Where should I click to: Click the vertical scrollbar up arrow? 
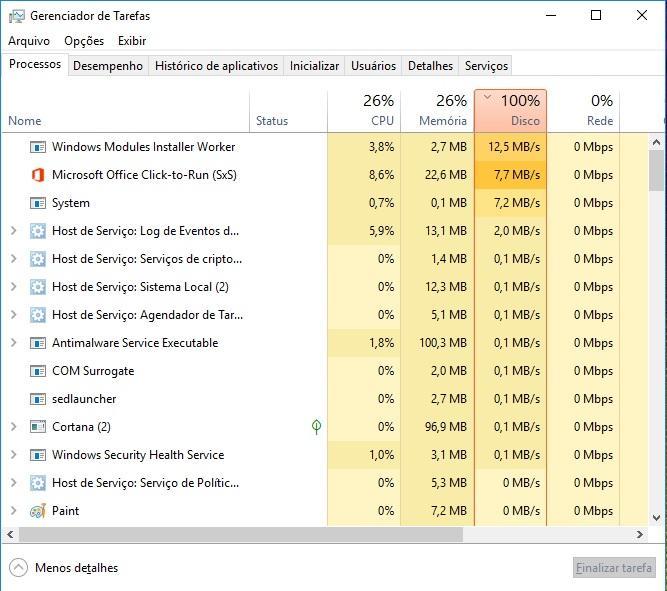point(656,143)
